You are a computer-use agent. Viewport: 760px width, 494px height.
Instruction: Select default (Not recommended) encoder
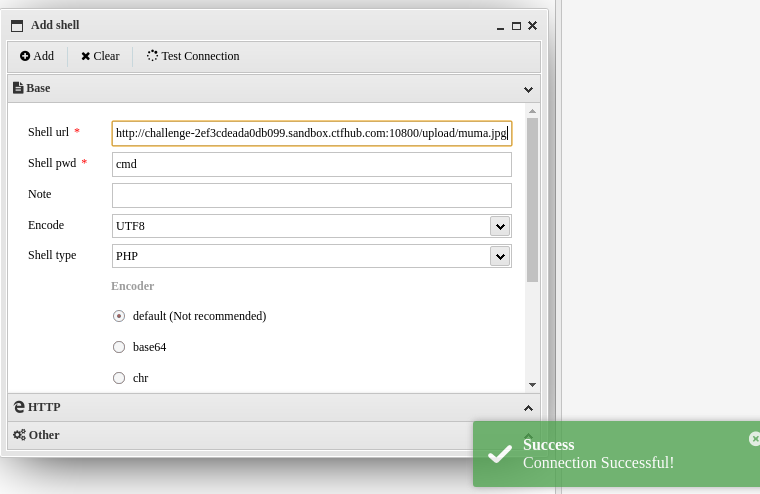(119, 316)
